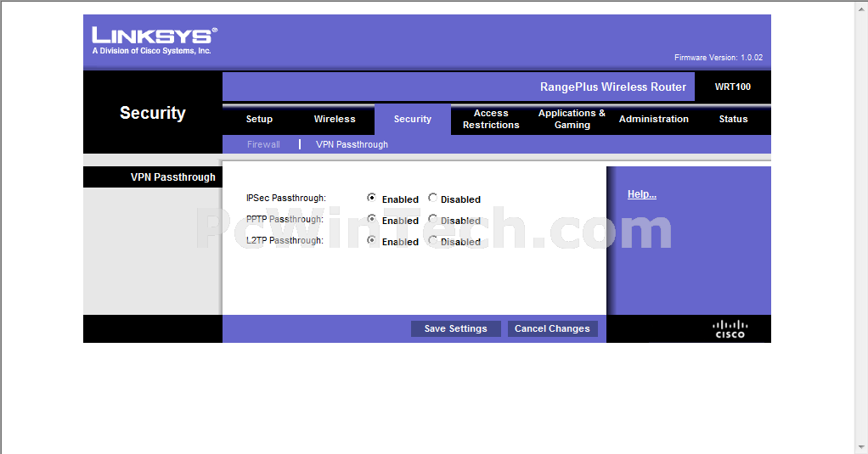The width and height of the screenshot is (868, 454).
Task: Click the WRT100 model label
Action: pos(732,87)
